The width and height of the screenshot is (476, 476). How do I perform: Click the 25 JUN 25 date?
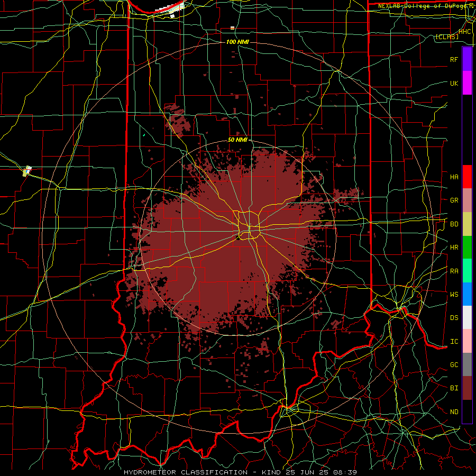[307, 472]
